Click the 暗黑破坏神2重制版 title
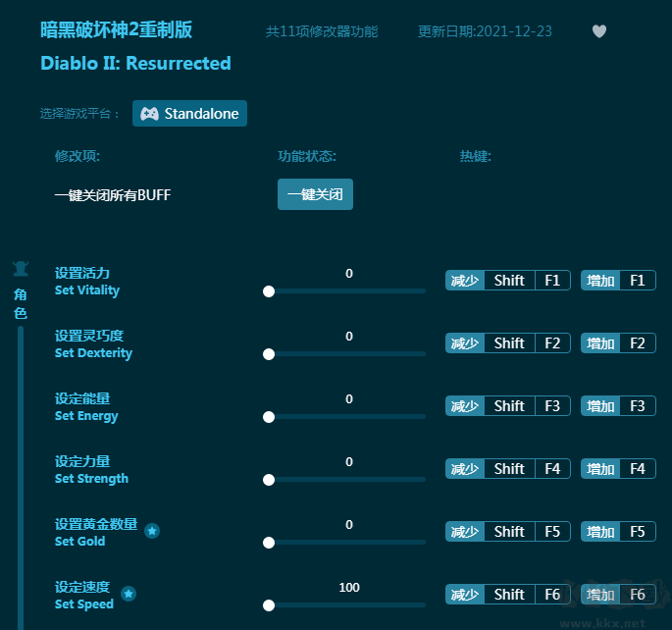This screenshot has width=672, height=630. click(x=116, y=30)
